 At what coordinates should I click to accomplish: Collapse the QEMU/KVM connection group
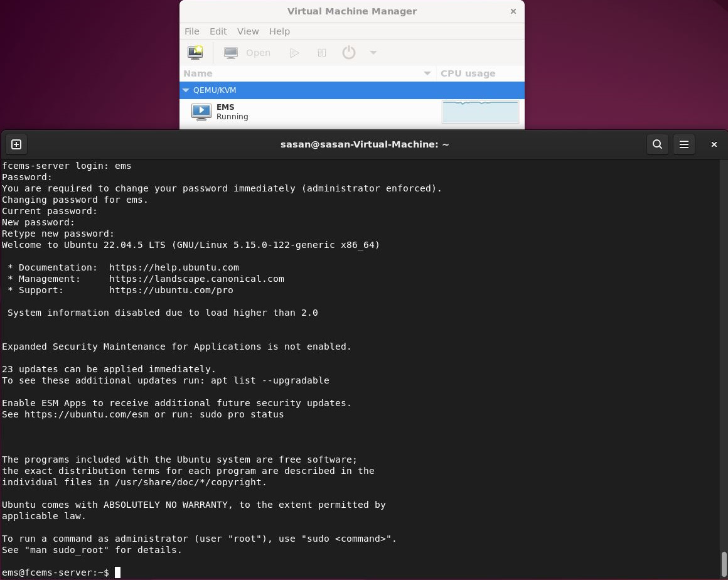pyautogui.click(x=186, y=90)
